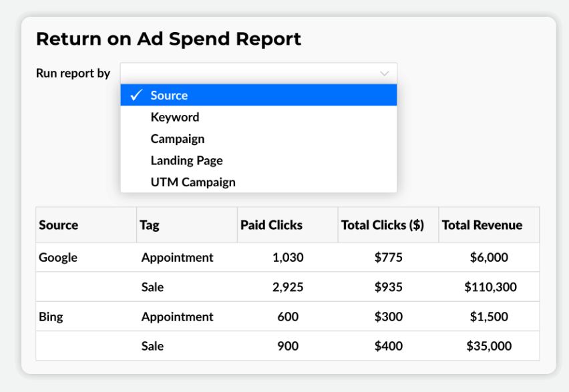Click the Total Clicks ($) column header
The width and height of the screenshot is (569, 392).
click(383, 225)
